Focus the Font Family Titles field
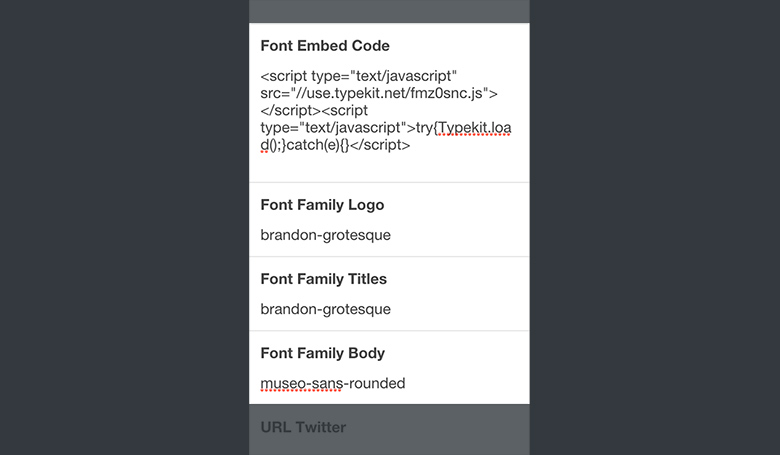 coord(325,309)
